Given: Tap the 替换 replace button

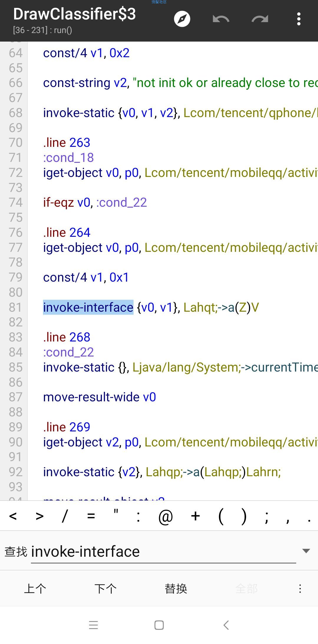Looking at the screenshot, I should (x=176, y=589).
